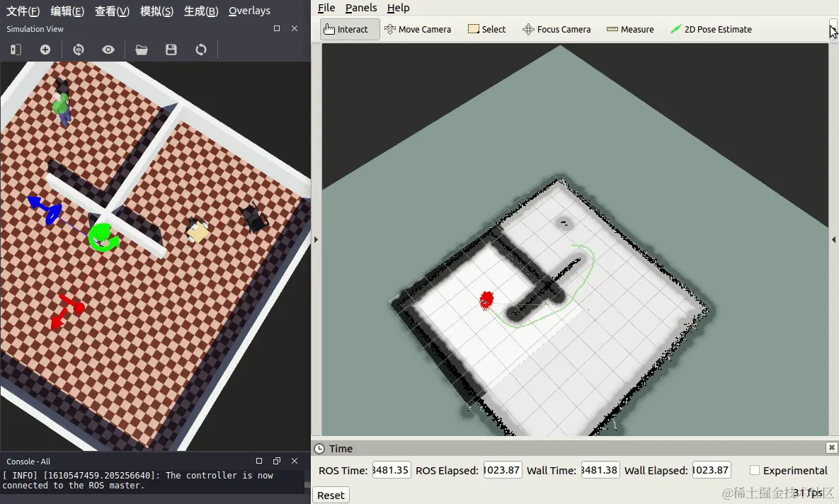Click the ROS Elapsed value field
The height and width of the screenshot is (504, 839).
coord(503,470)
